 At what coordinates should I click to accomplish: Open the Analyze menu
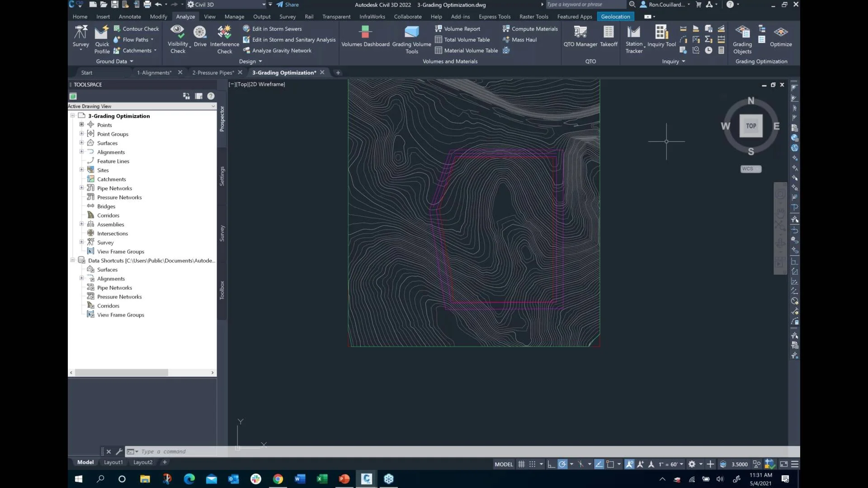coord(185,16)
